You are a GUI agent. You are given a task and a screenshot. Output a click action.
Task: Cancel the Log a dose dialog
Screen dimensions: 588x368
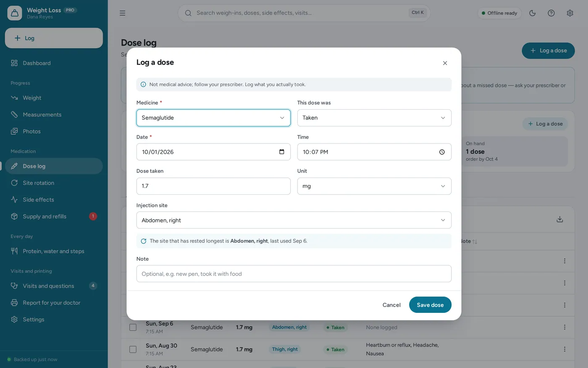point(391,305)
